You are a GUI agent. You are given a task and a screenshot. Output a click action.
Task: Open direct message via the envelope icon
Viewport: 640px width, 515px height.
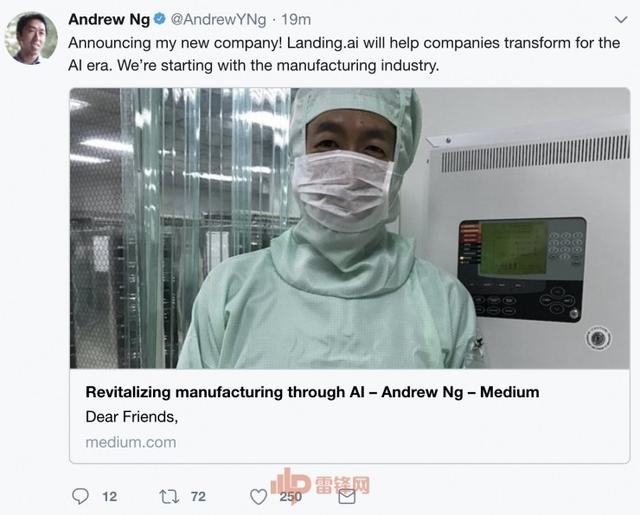[347, 497]
